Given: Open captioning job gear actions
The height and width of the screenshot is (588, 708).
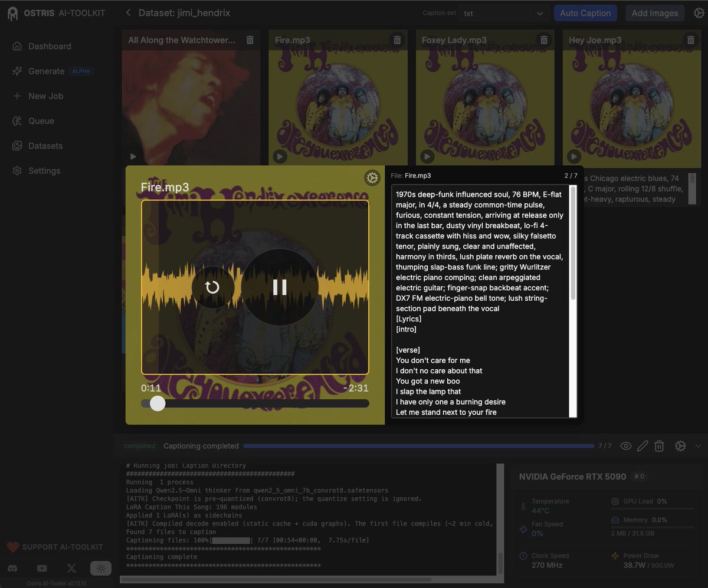Looking at the screenshot, I should pyautogui.click(x=680, y=446).
